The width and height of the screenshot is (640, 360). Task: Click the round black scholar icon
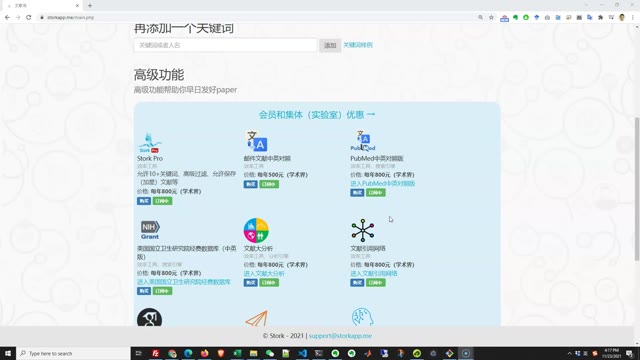pyautogui.click(x=149, y=318)
